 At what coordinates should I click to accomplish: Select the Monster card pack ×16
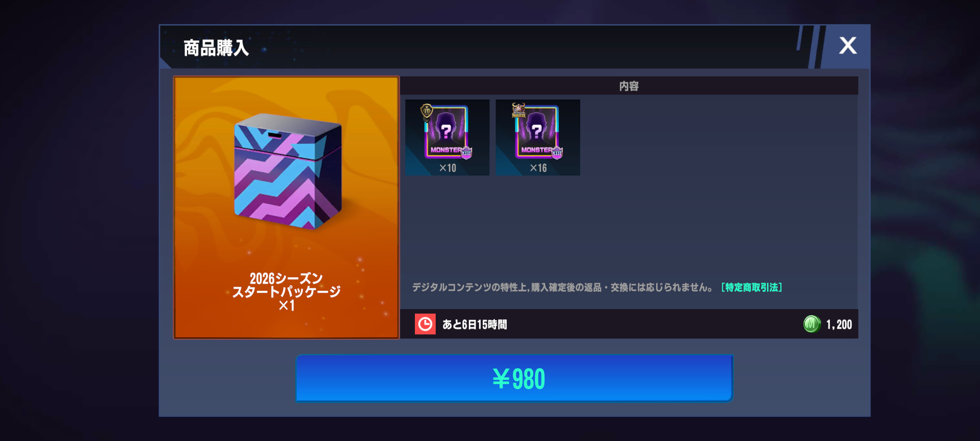[538, 138]
